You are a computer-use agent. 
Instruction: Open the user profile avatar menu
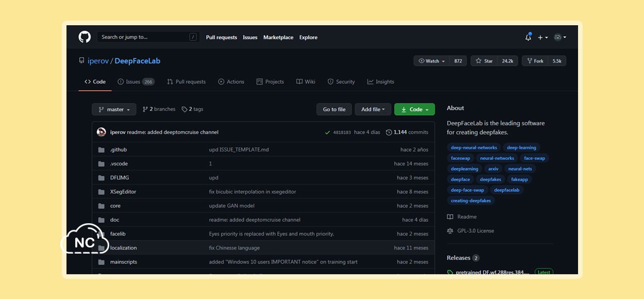(560, 37)
